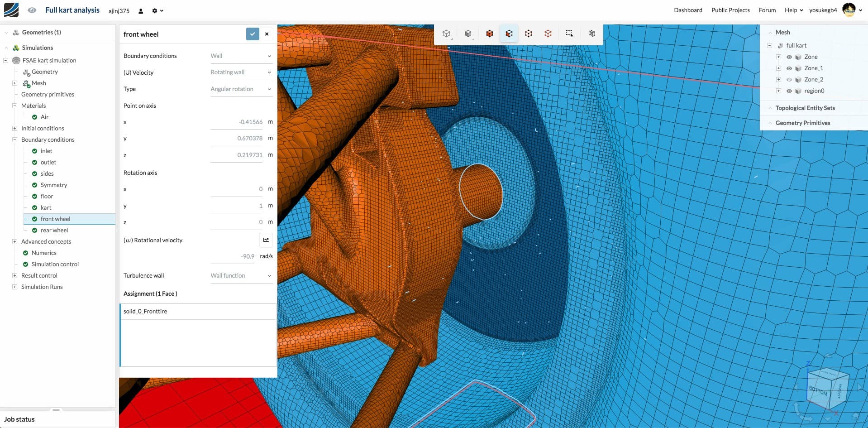868x428 pixels.
Task: Click yosukegb4 profile avatar
Action: [849, 10]
